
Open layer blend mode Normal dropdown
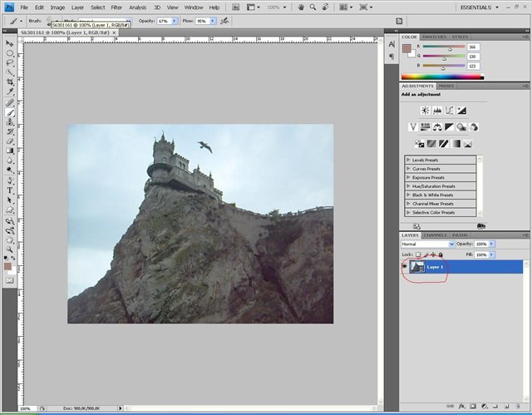(x=427, y=244)
